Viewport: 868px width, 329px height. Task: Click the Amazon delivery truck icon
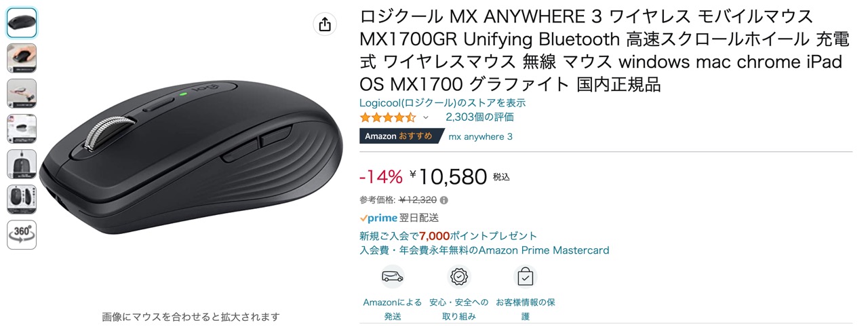tap(392, 277)
